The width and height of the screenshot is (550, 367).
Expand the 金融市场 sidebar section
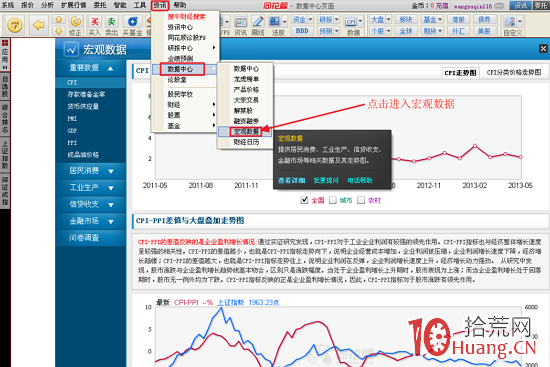point(111,222)
